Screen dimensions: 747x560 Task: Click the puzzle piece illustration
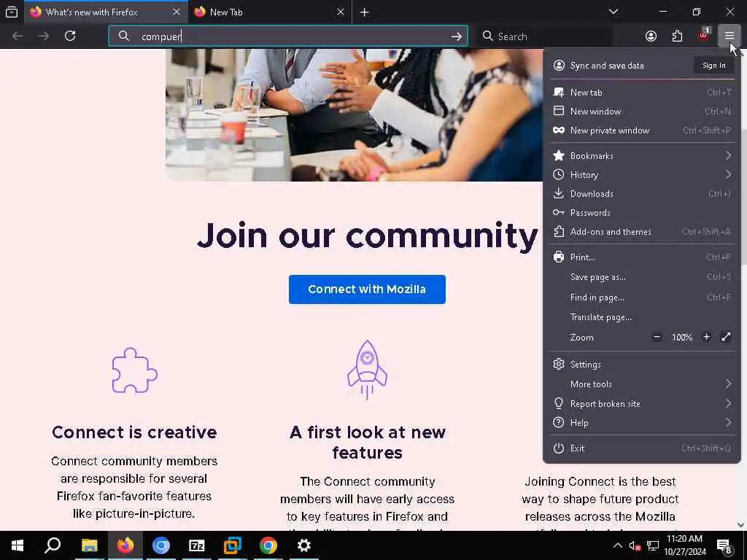tap(134, 370)
